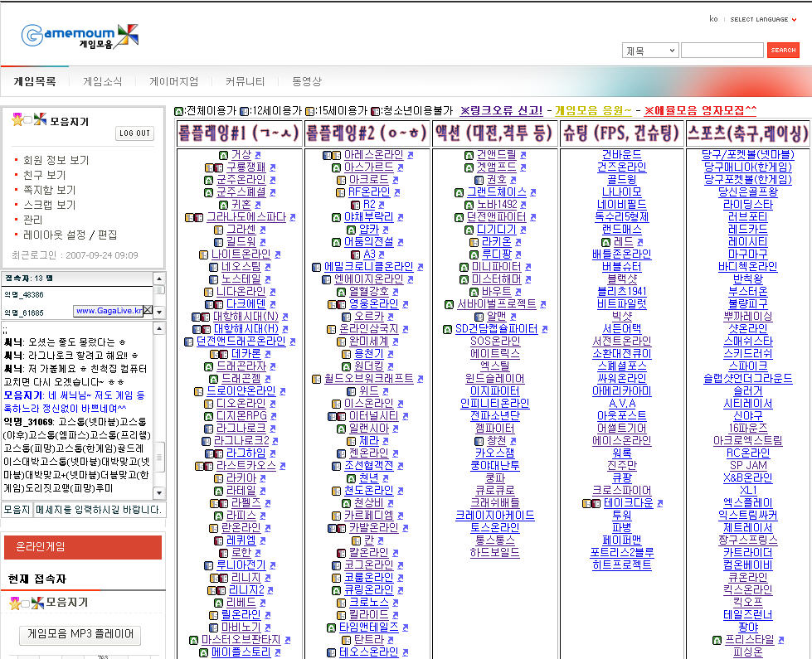Select 친구 보기 in the member menu
Image resolution: width=812 pixels, height=659 pixels.
click(45, 176)
